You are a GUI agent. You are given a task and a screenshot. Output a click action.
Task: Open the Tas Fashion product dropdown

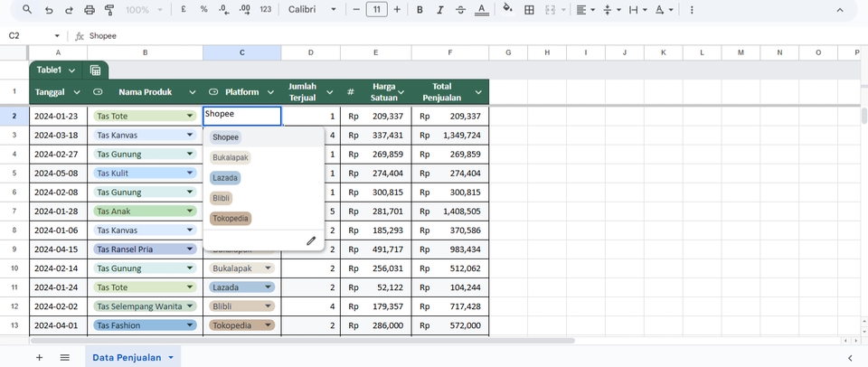point(190,325)
